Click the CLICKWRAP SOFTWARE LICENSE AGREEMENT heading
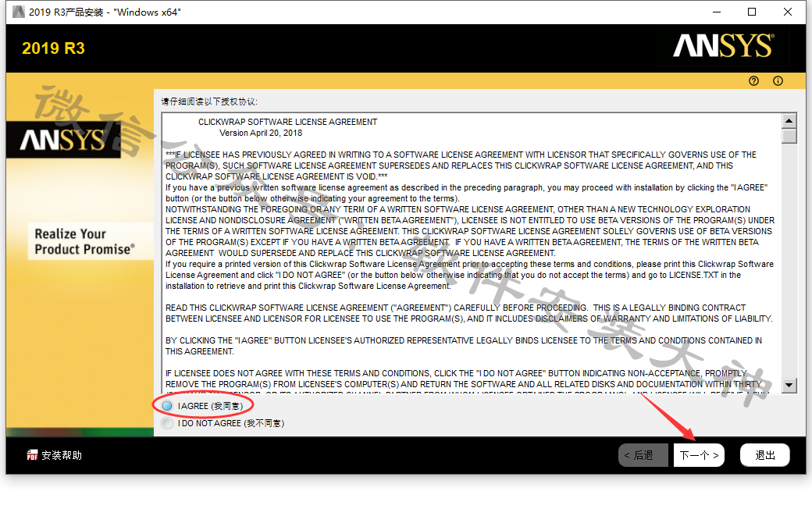The height and width of the screenshot is (509, 812). (x=287, y=123)
